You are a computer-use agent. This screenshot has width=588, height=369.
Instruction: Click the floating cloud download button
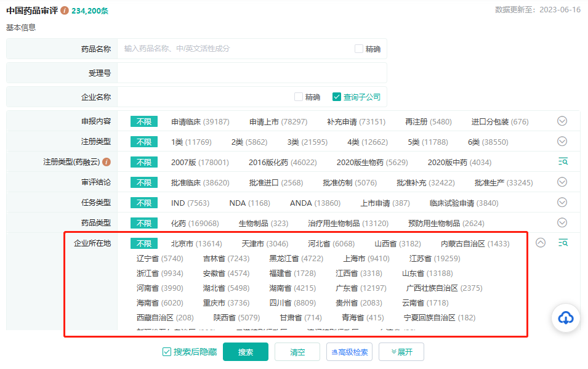pos(565,318)
